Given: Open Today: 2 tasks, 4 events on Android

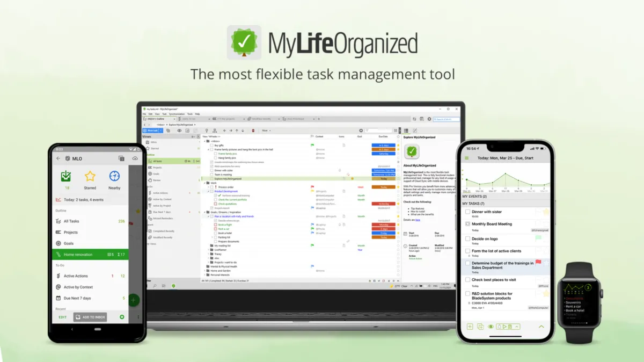Looking at the screenshot, I should 91,200.
